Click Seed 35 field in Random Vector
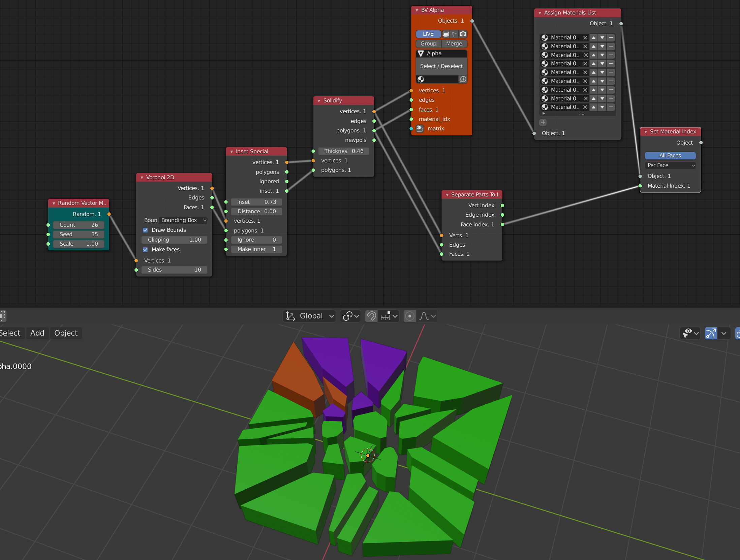740x560 pixels. pos(79,235)
